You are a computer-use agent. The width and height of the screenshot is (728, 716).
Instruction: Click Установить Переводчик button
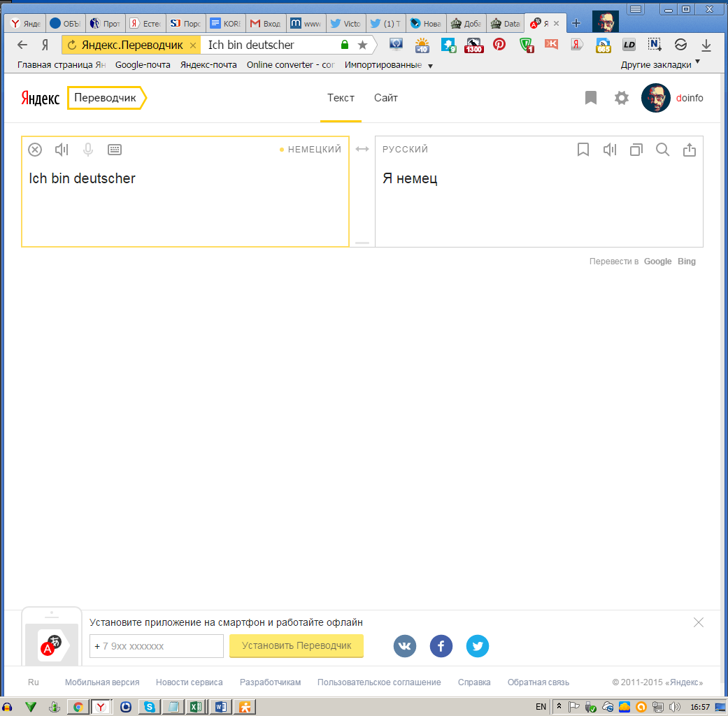coord(297,645)
